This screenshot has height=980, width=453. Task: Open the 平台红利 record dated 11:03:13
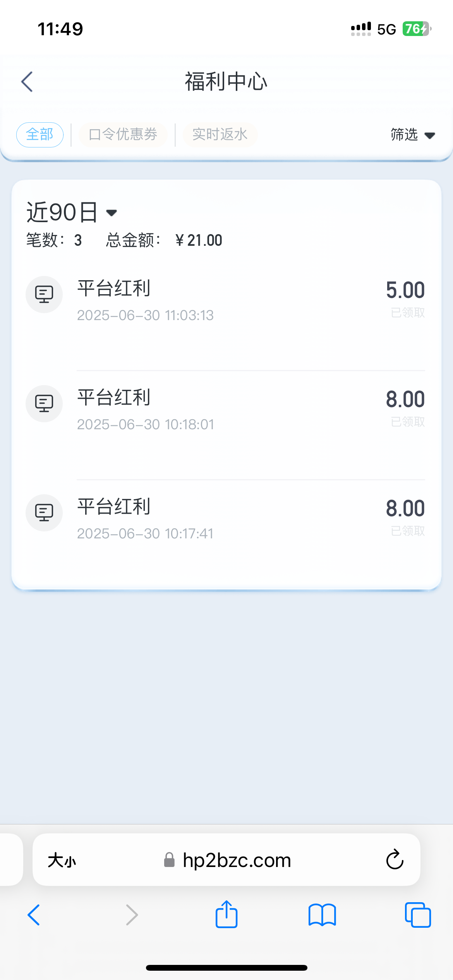point(145,300)
